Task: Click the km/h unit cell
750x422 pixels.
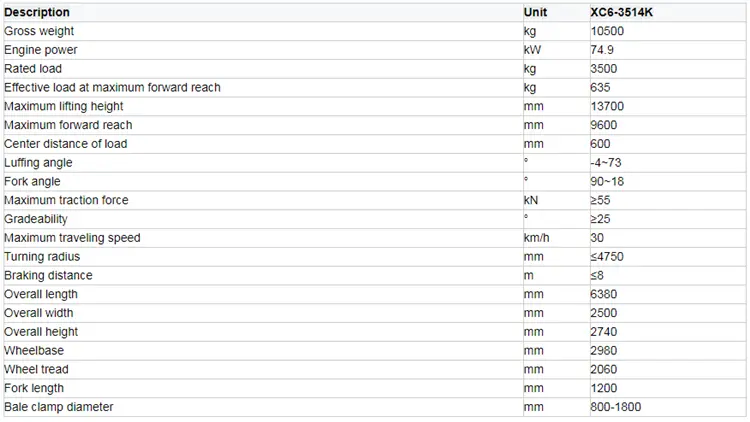Action: pyautogui.click(x=537, y=238)
